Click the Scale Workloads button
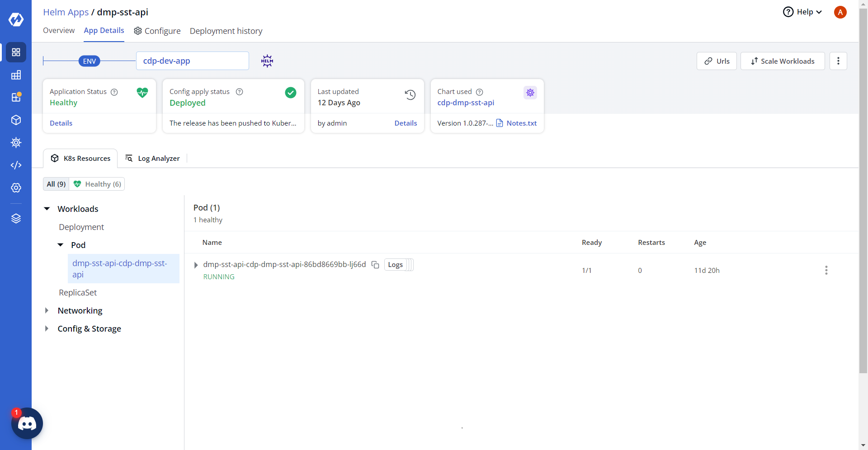Image resolution: width=868 pixels, height=450 pixels. [x=782, y=61]
